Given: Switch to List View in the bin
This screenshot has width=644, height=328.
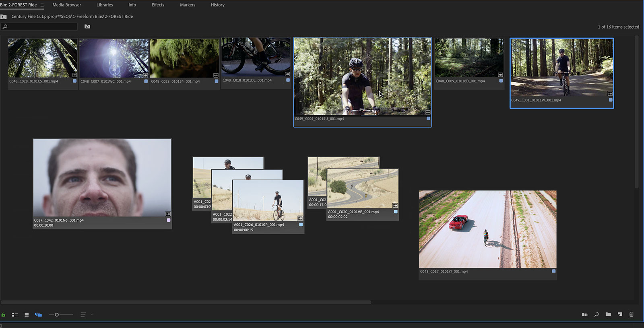Looking at the screenshot, I should [x=15, y=315].
